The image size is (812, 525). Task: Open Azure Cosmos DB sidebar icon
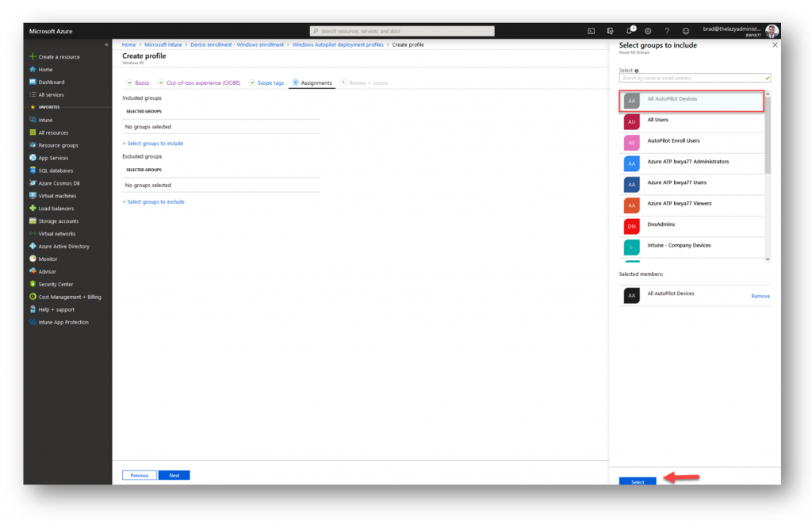click(x=33, y=182)
